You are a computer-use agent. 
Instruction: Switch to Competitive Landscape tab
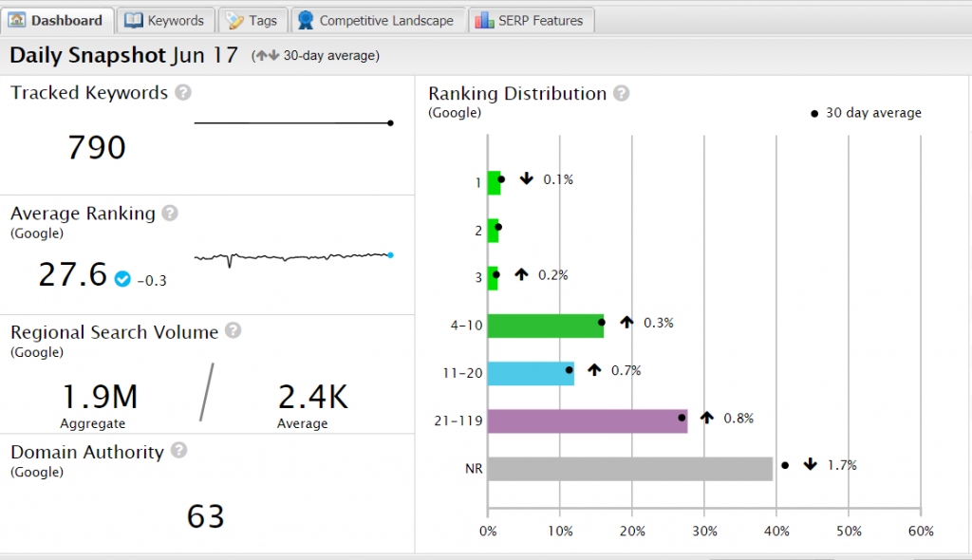coord(377,21)
